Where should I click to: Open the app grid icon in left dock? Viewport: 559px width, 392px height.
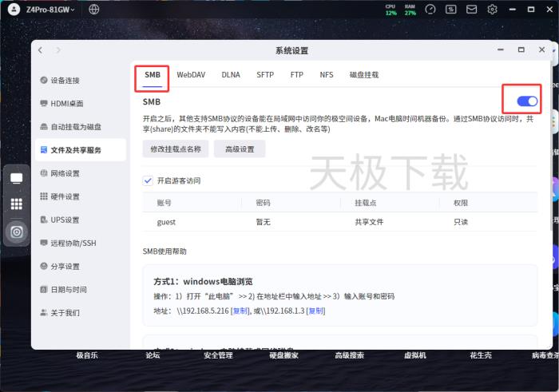16,204
